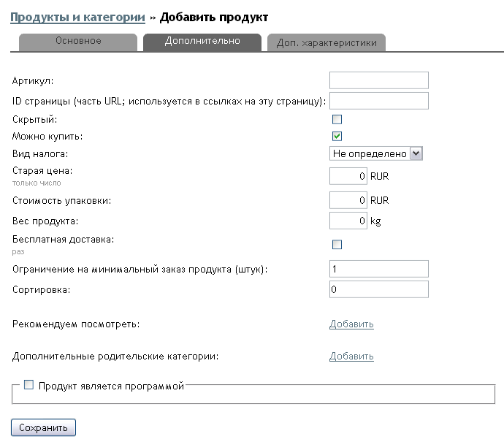The image size is (504, 442).
Task: Select the 'Дополнительно' tab
Action: [x=202, y=42]
